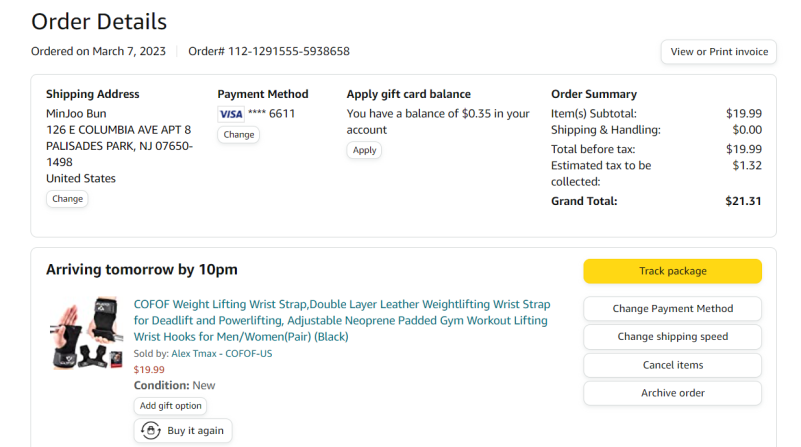Click Add gift option

tap(171, 406)
